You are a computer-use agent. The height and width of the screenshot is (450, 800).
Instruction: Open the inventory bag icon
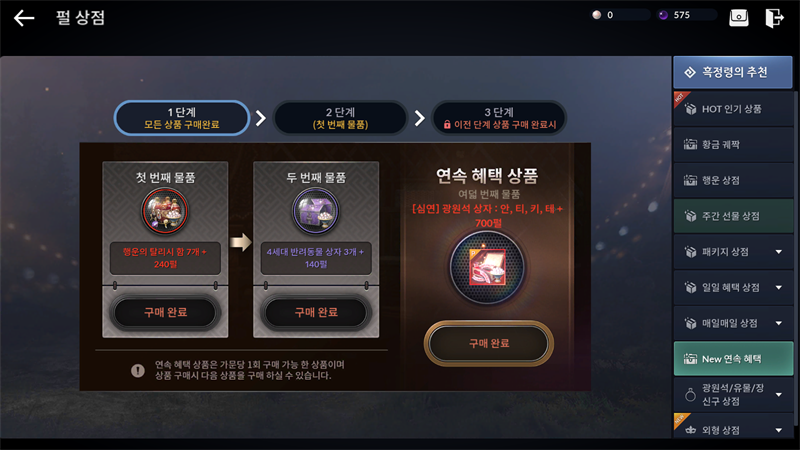coord(738,18)
